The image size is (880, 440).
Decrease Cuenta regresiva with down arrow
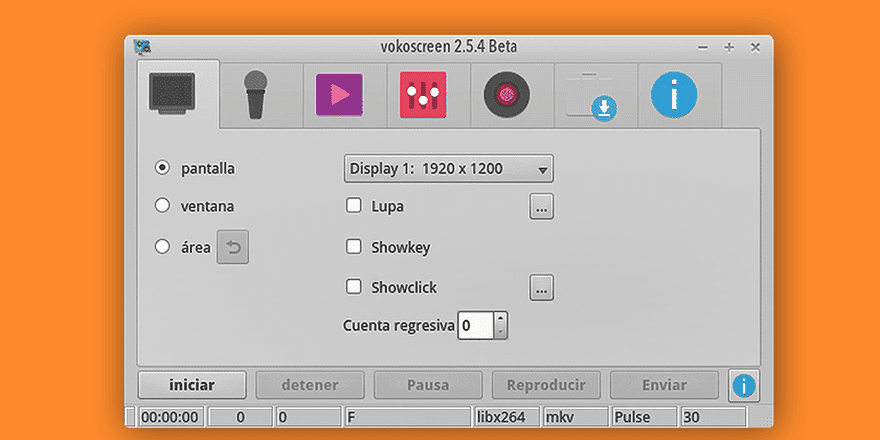tap(501, 332)
